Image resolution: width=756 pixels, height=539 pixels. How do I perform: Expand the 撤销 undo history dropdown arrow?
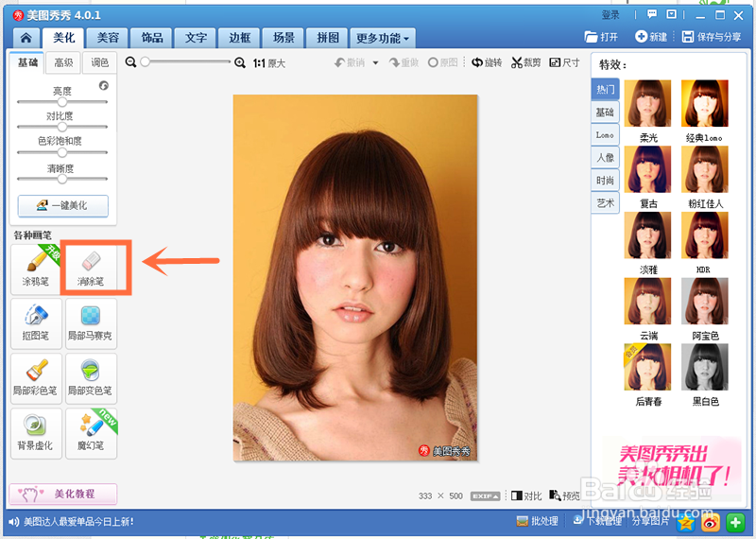[375, 63]
